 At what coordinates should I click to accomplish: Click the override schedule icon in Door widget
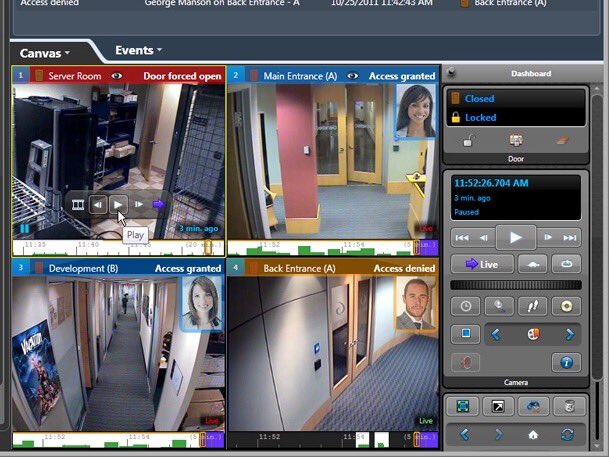click(516, 141)
